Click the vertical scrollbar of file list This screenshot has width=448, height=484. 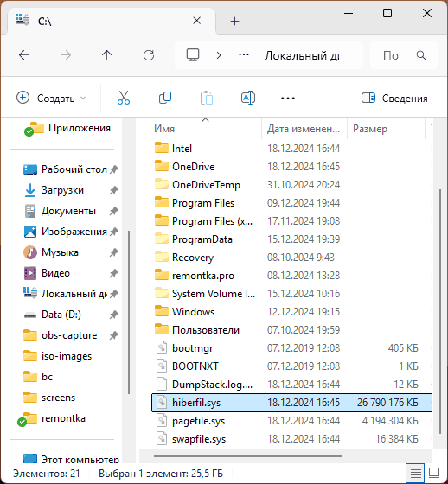coord(440,312)
